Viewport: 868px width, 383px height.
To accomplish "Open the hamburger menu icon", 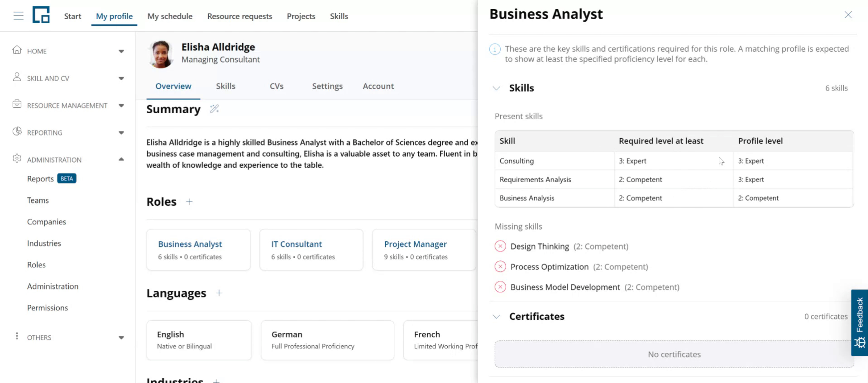I will pos(18,15).
